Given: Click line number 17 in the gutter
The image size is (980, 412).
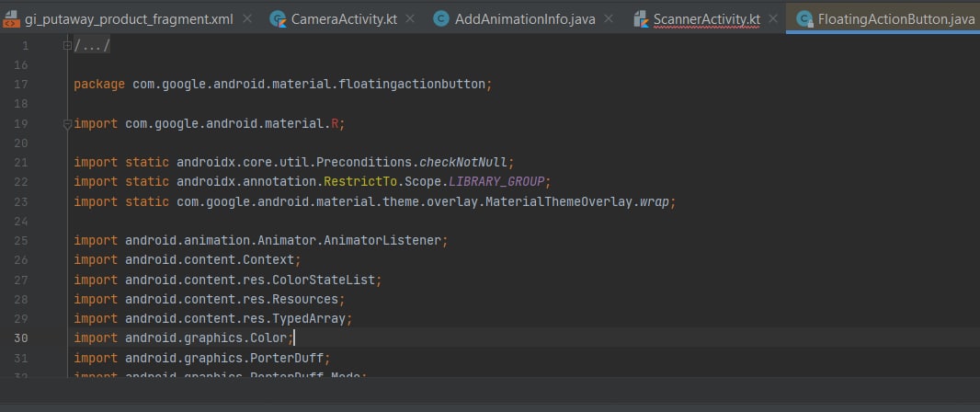Looking at the screenshot, I should tap(20, 85).
